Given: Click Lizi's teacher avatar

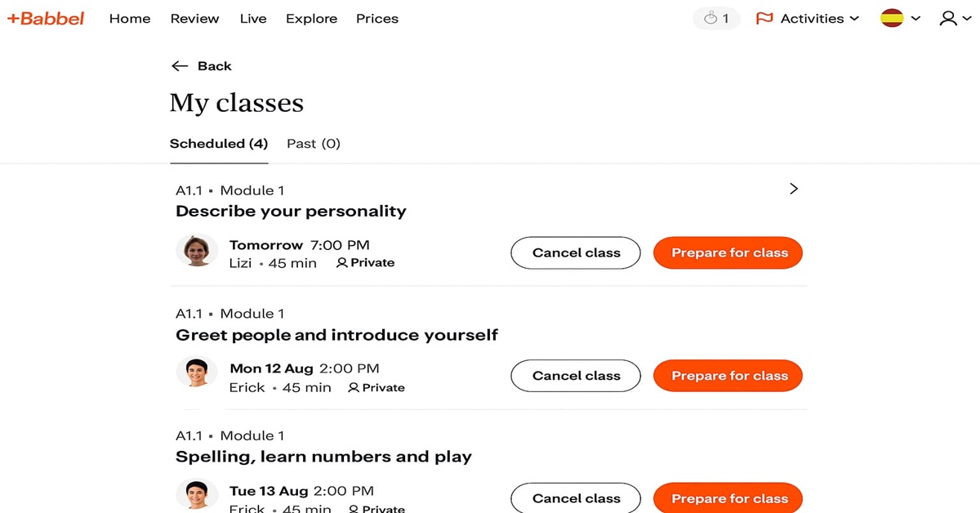Looking at the screenshot, I should tap(197, 252).
